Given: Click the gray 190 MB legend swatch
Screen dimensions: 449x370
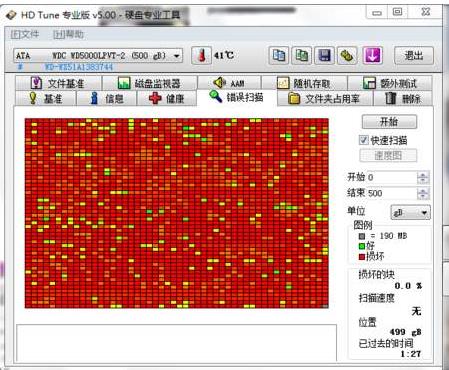Looking at the screenshot, I should pos(362,236).
